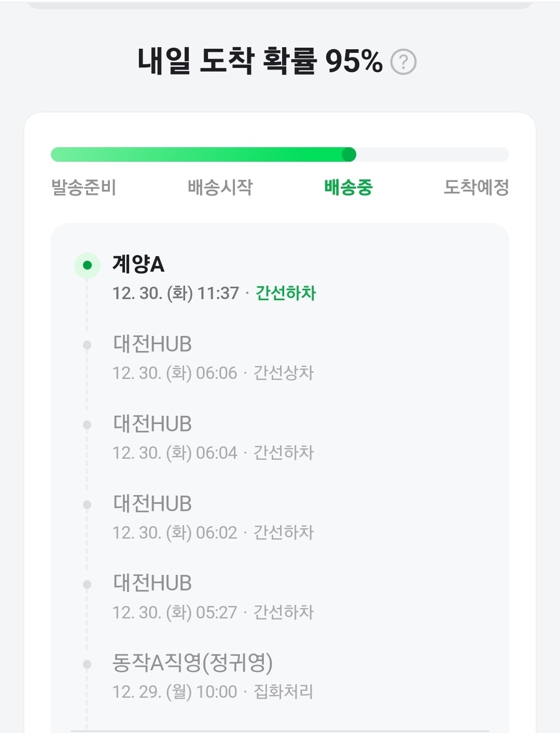Click the green progress bar knob
This screenshot has width=560, height=733.
click(x=349, y=154)
